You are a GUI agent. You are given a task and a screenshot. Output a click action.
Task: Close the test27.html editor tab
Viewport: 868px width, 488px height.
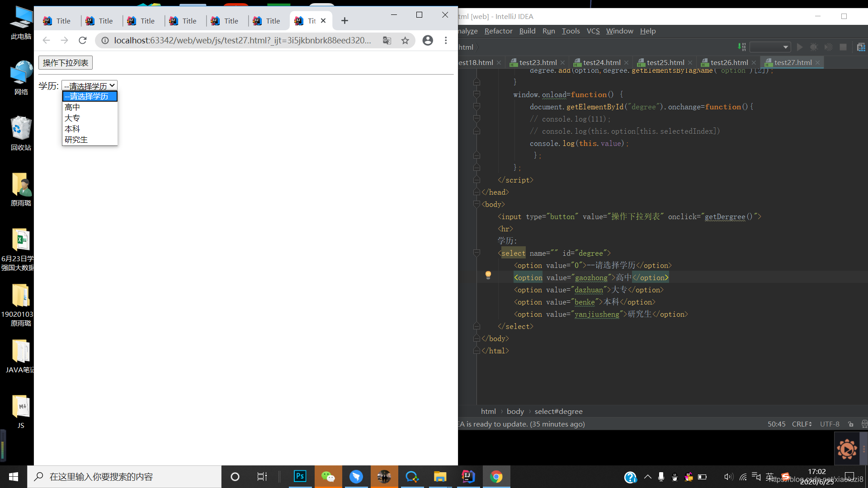pos(817,63)
